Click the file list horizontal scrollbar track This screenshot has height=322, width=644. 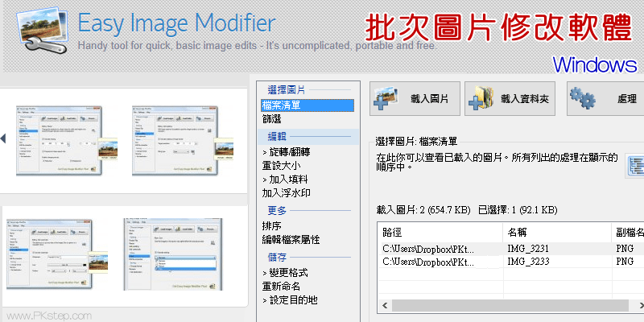pos(510,305)
